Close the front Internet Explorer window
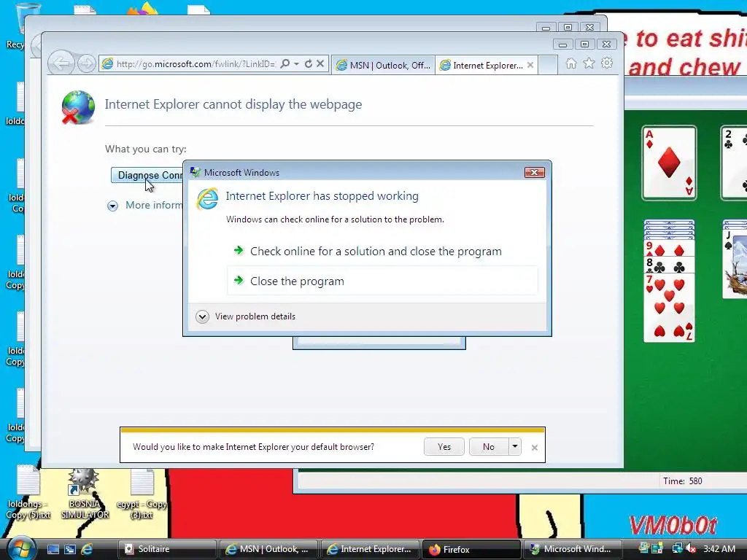 coord(606,44)
